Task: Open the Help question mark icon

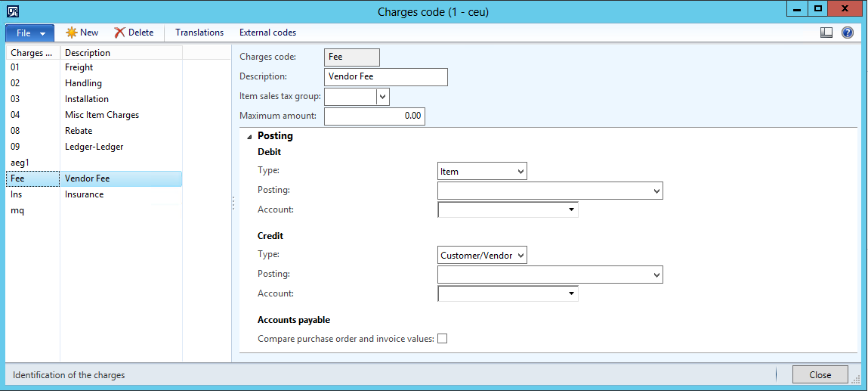Action: coord(848,33)
